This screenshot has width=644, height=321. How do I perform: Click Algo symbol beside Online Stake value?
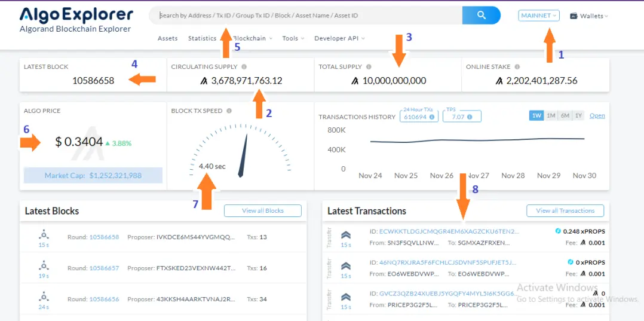[499, 81]
